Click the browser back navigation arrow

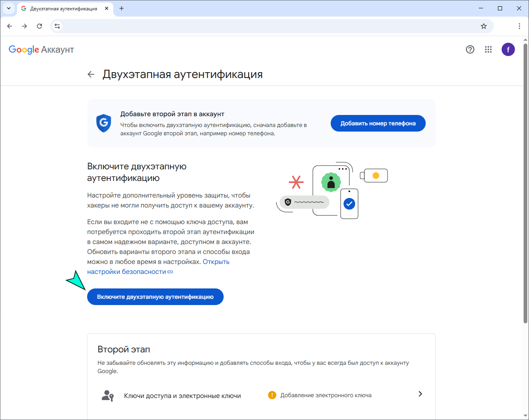(10, 26)
